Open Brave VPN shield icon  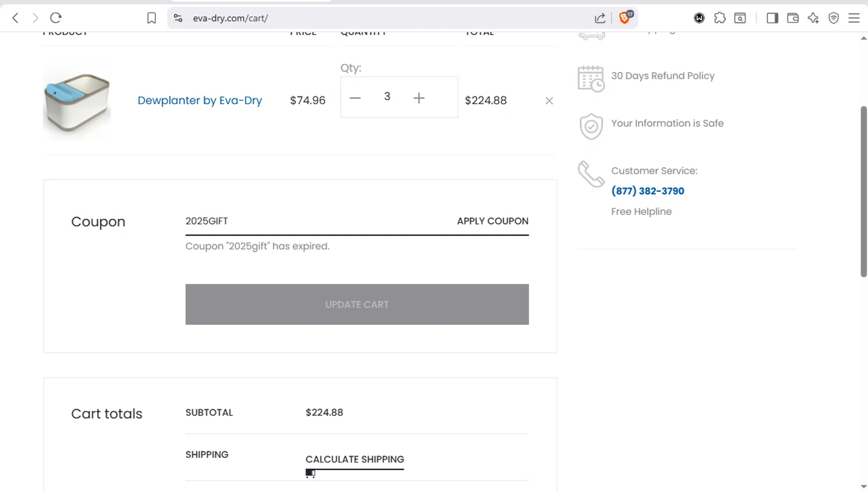pos(833,18)
